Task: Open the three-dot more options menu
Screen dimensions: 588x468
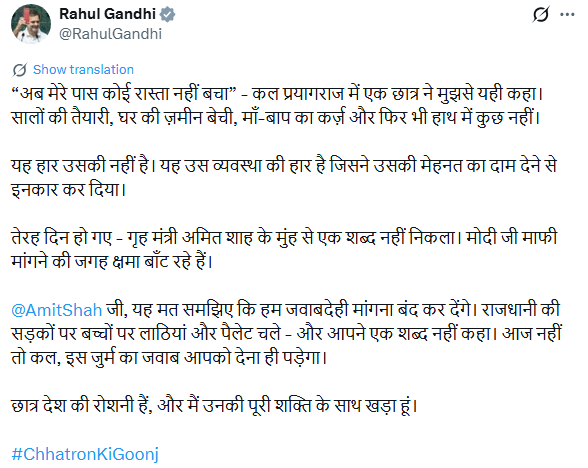Action: click(567, 15)
